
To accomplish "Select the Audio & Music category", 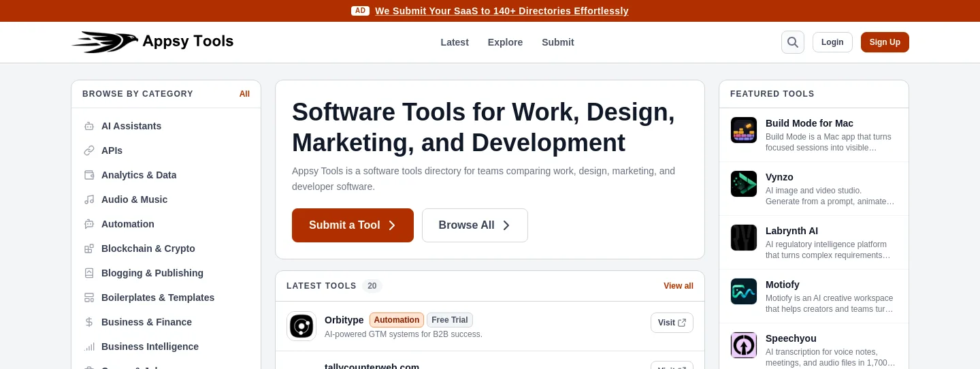I will pos(134,199).
